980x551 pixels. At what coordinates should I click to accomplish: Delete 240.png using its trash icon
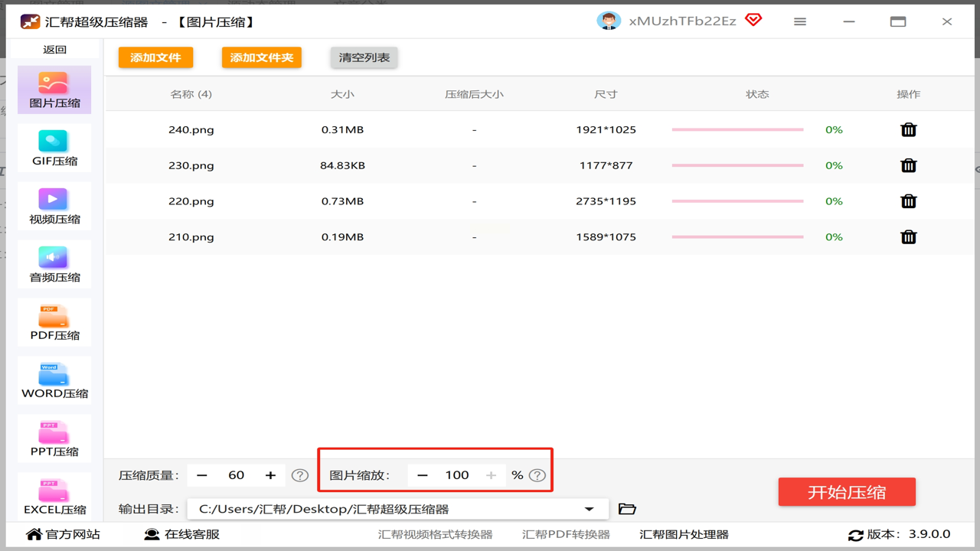click(x=908, y=129)
